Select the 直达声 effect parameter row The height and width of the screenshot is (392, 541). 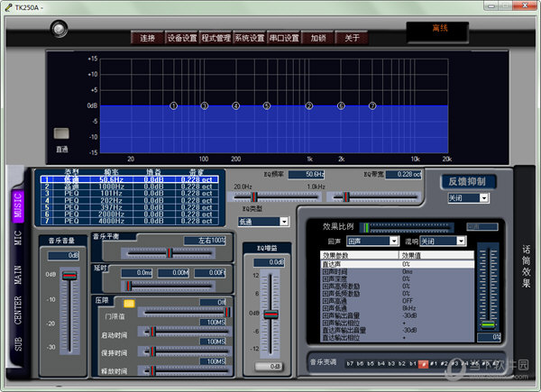point(397,264)
